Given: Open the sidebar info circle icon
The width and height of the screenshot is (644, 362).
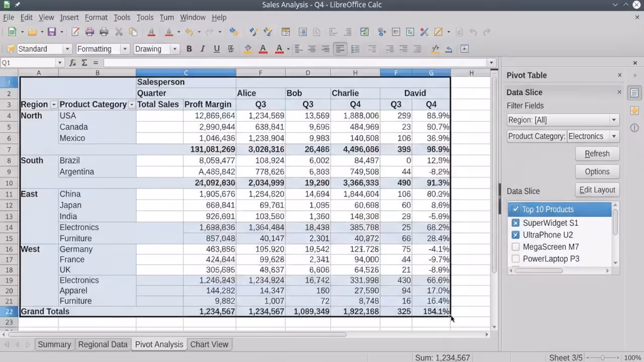Looking at the screenshot, I should point(634,128).
